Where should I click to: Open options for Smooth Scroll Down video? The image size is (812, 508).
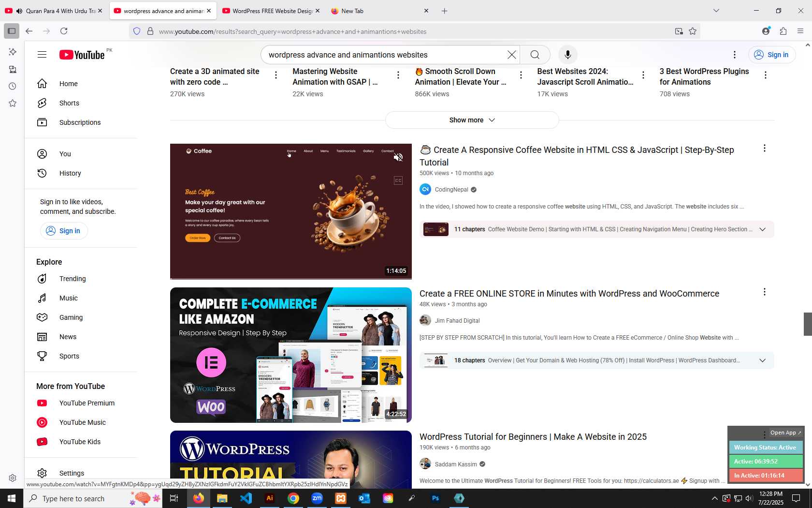point(521,75)
